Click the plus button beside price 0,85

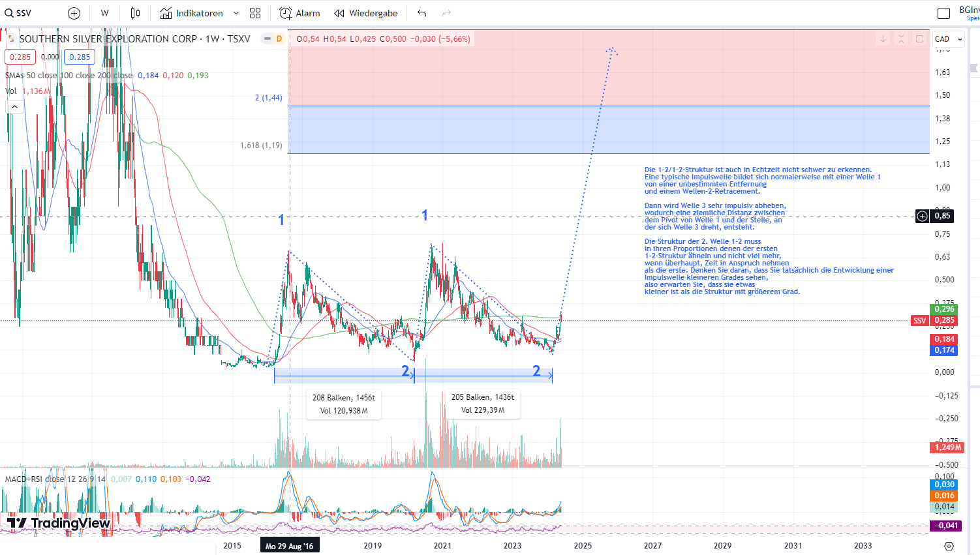click(x=922, y=216)
